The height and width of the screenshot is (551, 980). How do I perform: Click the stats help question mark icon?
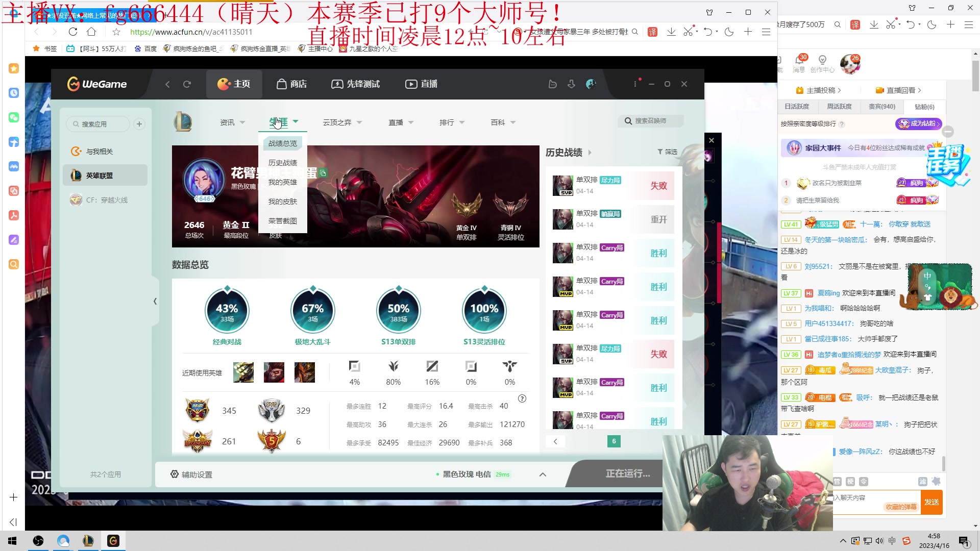522,398
